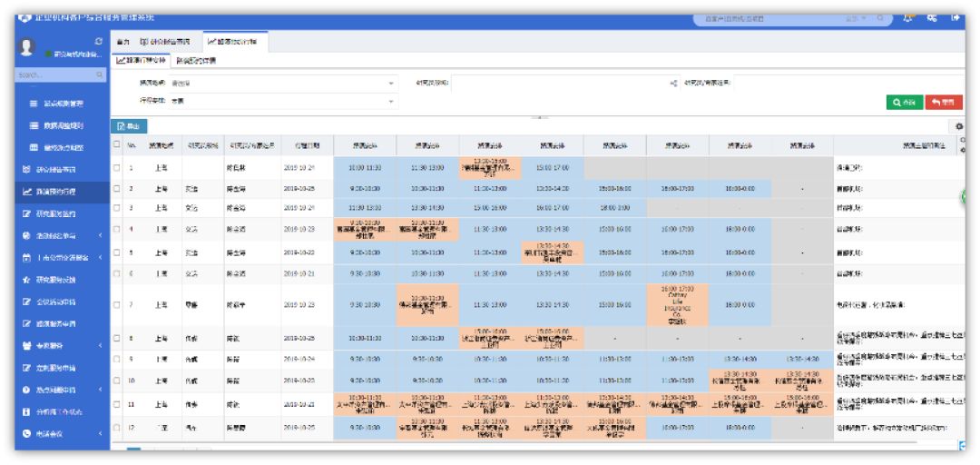Expand the people-group icon sidebar menu
The width and height of the screenshot is (980, 465).
[x=62, y=345]
